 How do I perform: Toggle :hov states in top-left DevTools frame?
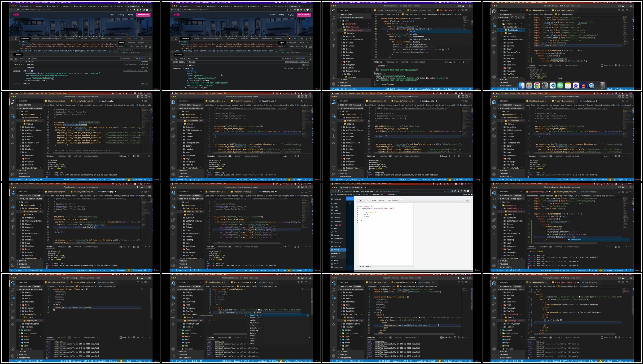click(x=132, y=47)
